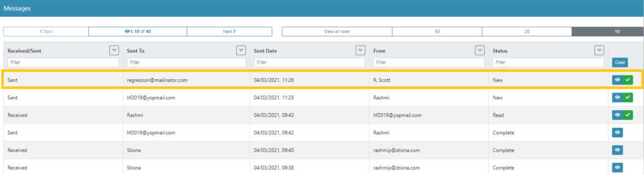This screenshot has height=174, width=644.
Task: View the 09:43 message from hf2019@yopmail.com
Action: point(617,115)
